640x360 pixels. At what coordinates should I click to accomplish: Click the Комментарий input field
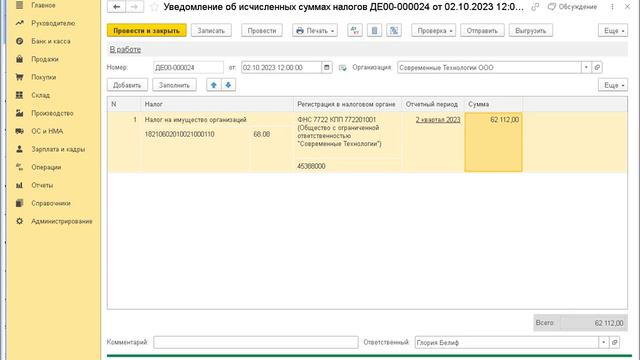(256, 342)
